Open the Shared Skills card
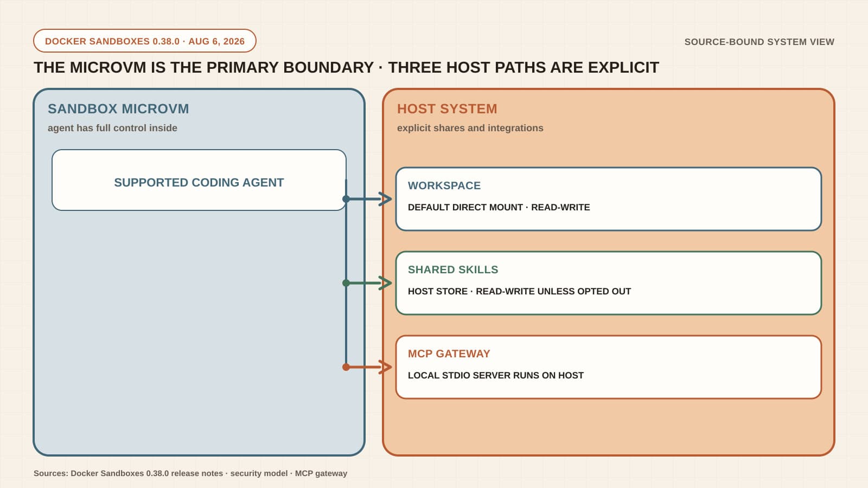Viewport: 868px width, 488px height. (609, 283)
